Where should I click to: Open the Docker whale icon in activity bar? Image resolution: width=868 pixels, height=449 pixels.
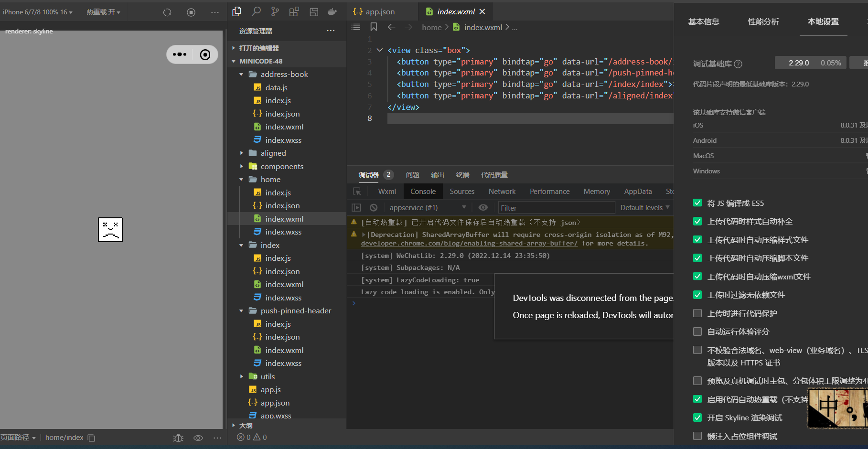click(x=332, y=11)
